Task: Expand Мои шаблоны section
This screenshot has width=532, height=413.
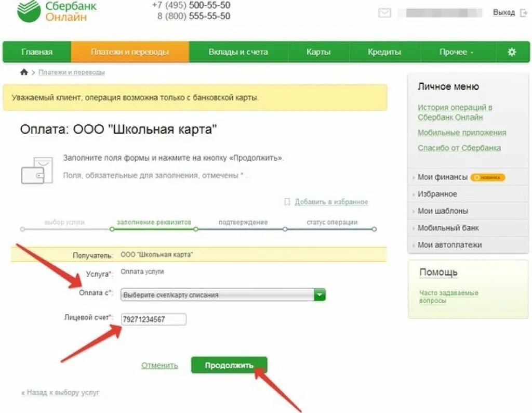Action: pyautogui.click(x=443, y=211)
